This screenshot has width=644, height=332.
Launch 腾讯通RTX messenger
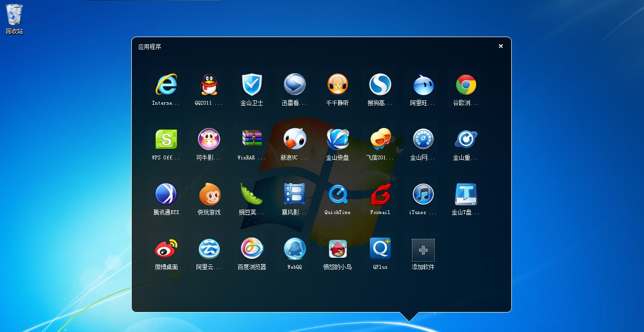166,194
